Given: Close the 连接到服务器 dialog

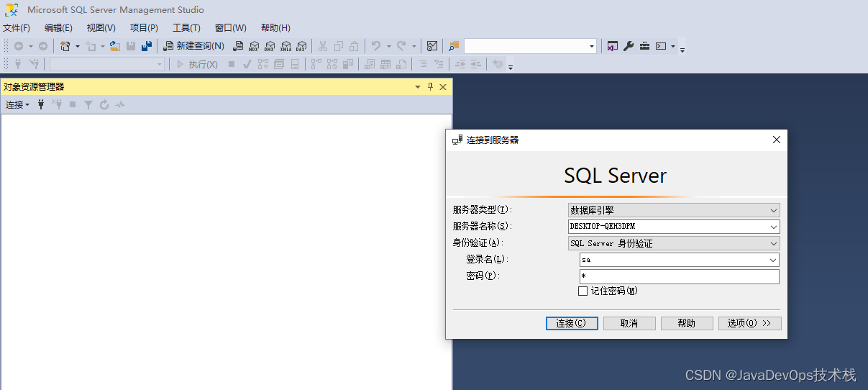Looking at the screenshot, I should coord(777,140).
